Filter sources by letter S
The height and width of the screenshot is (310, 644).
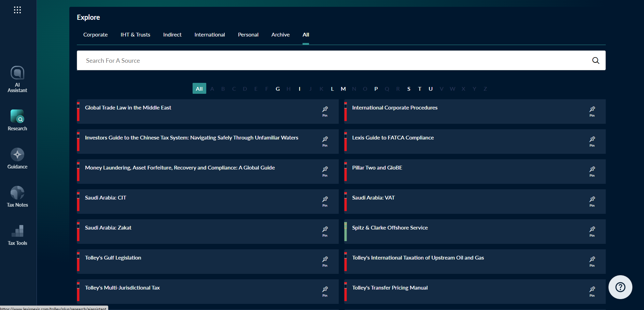pos(409,89)
